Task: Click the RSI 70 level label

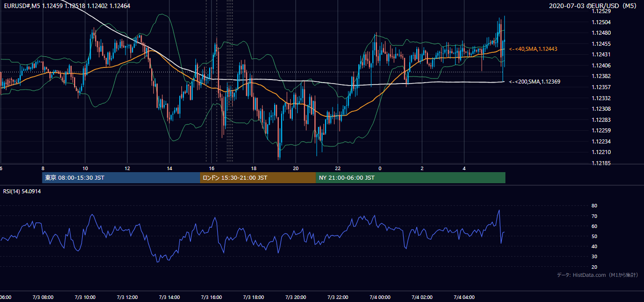Action: (x=594, y=216)
